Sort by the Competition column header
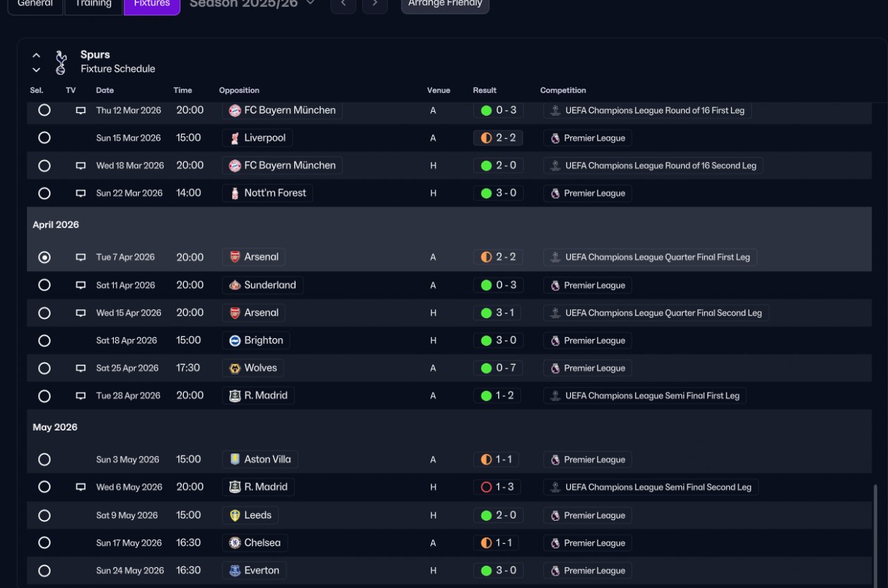The width and height of the screenshot is (888, 588). pyautogui.click(x=563, y=90)
